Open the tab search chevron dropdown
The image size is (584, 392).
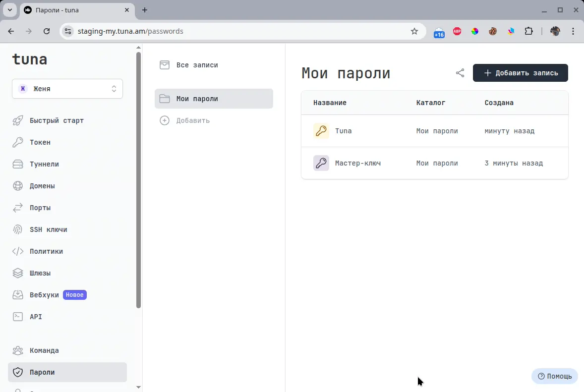click(9, 10)
